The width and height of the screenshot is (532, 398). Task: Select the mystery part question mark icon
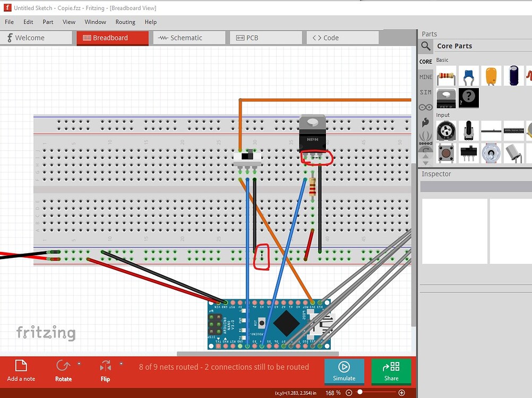point(469,98)
